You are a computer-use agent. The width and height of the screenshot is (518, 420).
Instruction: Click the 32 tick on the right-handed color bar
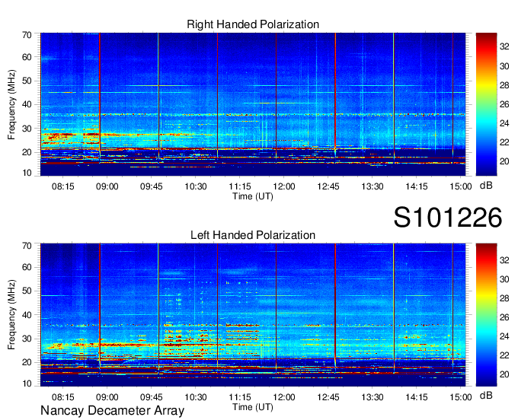[x=504, y=47]
